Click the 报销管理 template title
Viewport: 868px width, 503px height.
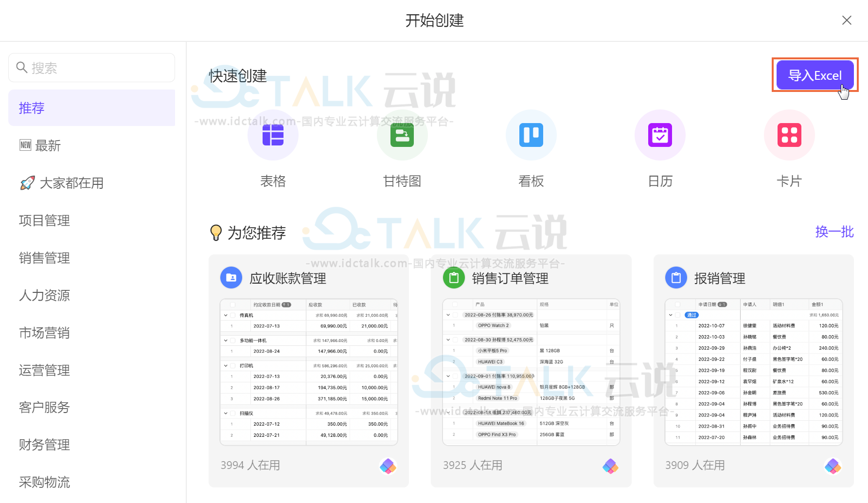pos(720,278)
